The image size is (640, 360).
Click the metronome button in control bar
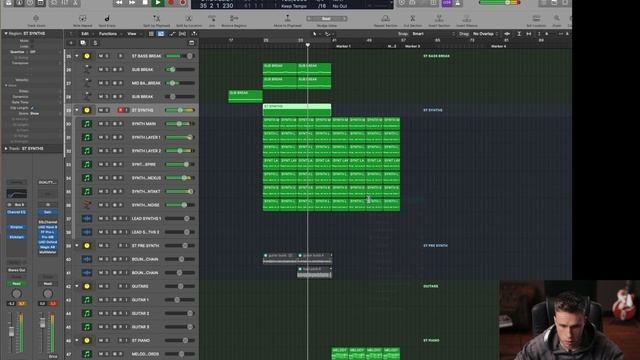tap(458, 3)
